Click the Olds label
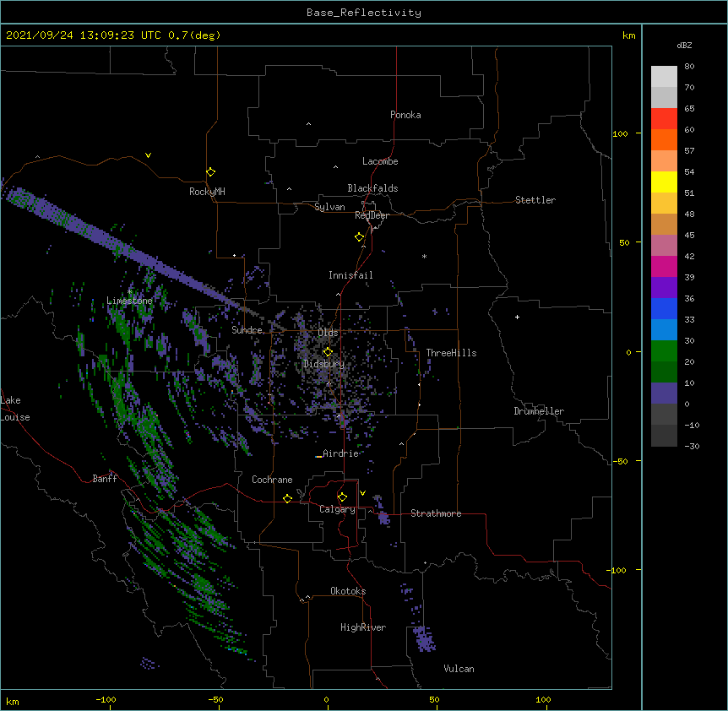 pos(328,333)
